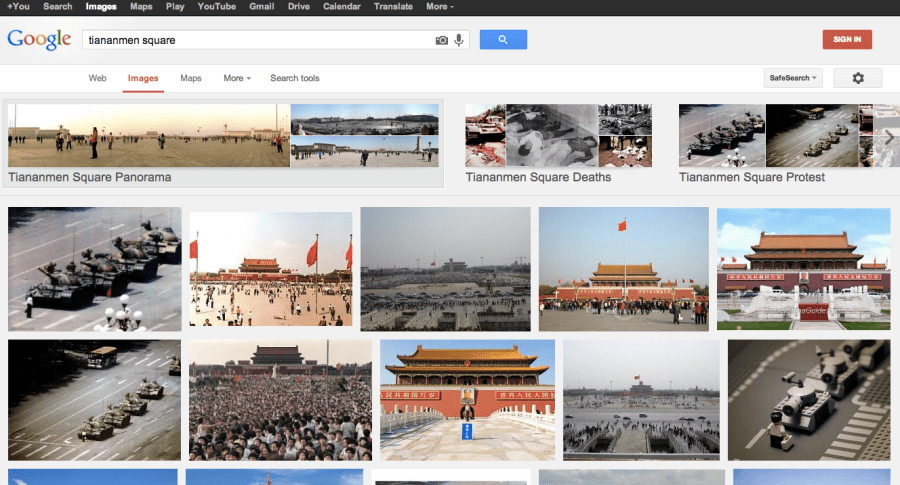The height and width of the screenshot is (485, 900).
Task: Switch to the Maps results tab
Action: pos(190,78)
